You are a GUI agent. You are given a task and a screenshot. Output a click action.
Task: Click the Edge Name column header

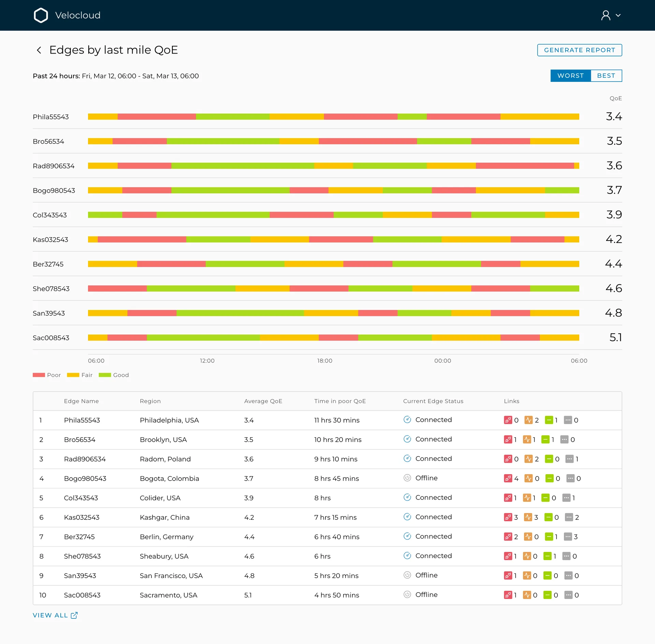click(81, 401)
